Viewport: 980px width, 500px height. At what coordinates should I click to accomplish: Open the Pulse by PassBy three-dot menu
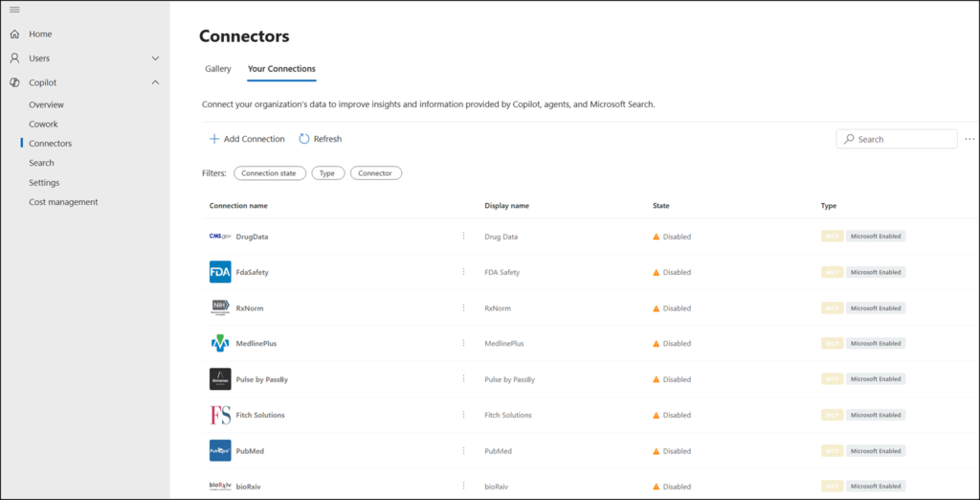(464, 378)
